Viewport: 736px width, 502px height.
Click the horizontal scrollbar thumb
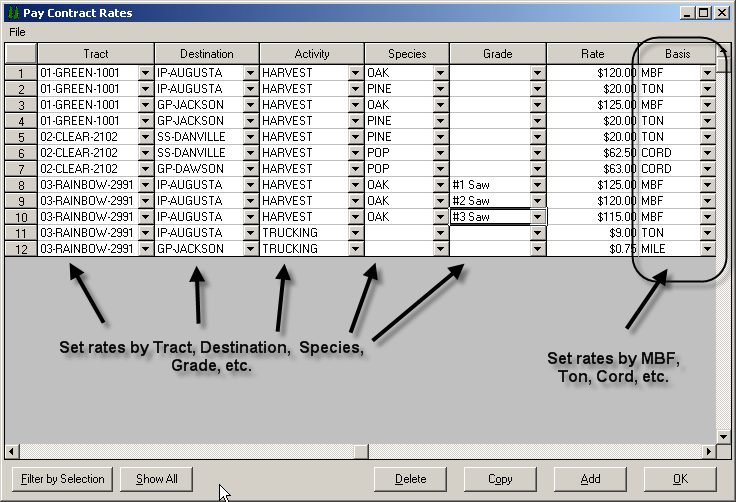(x=361, y=452)
